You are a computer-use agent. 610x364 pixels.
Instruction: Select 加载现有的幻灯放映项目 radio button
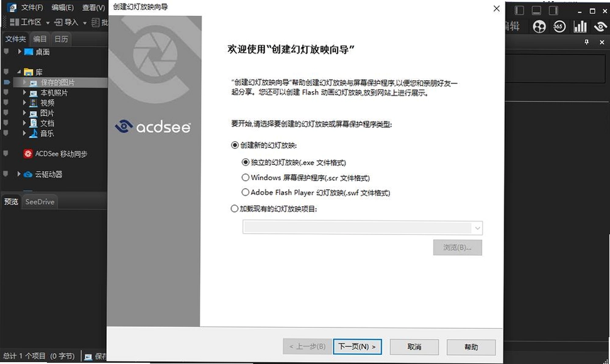click(235, 209)
